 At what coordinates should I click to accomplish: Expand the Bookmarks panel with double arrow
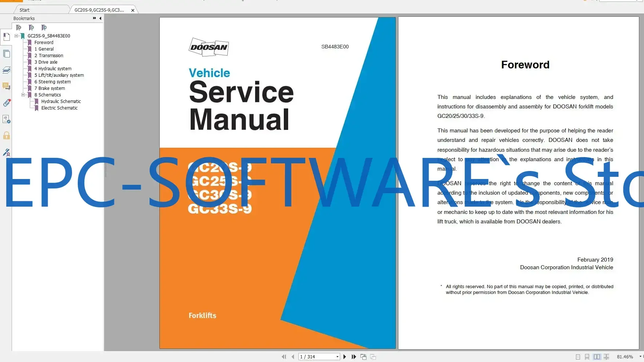tap(95, 18)
